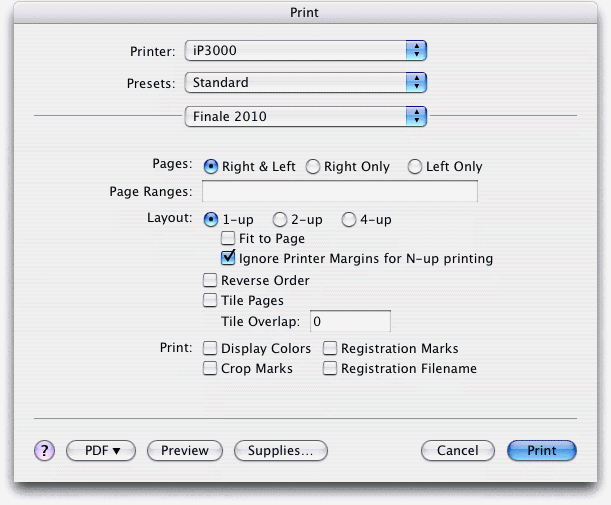Open the Printer dropdown showing iP3000
Image resolution: width=611 pixels, height=505 pixels.
click(306, 51)
